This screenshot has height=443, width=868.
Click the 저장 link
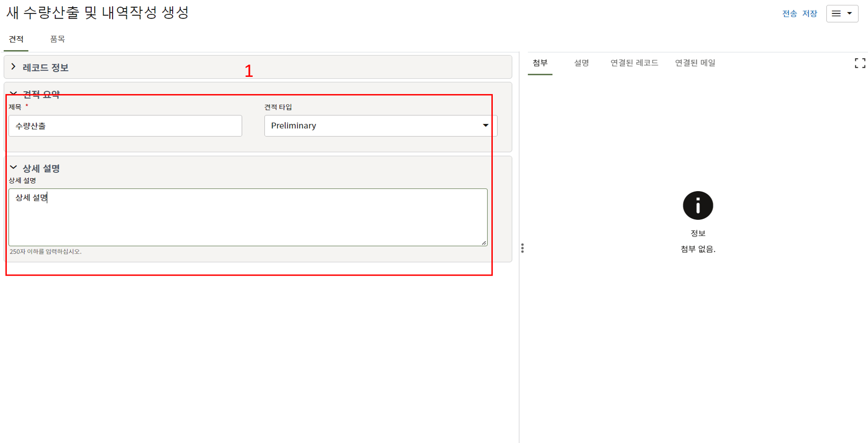point(809,14)
